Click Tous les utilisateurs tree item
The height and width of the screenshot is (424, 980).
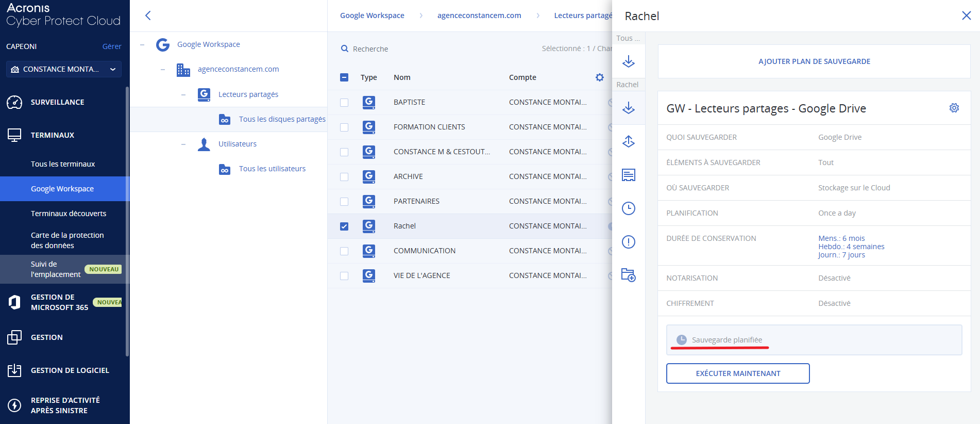272,169
